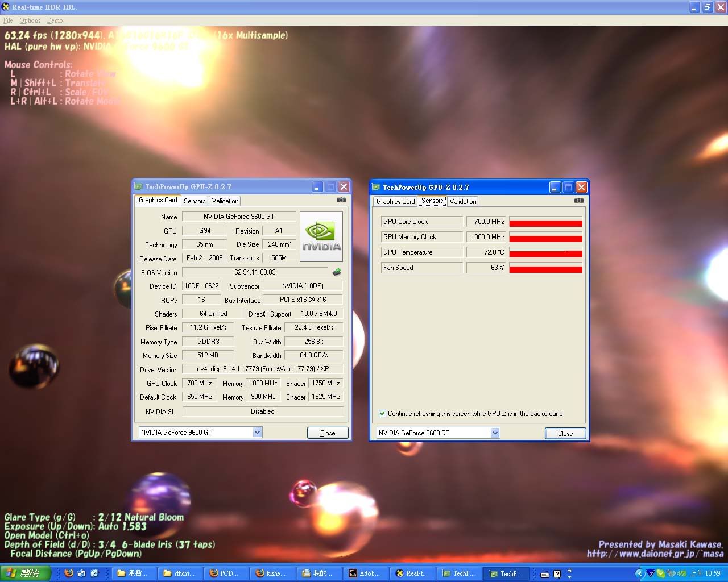
Task: Click camera screenshot icon in right GPU-Z sensors window
Action: pos(578,200)
